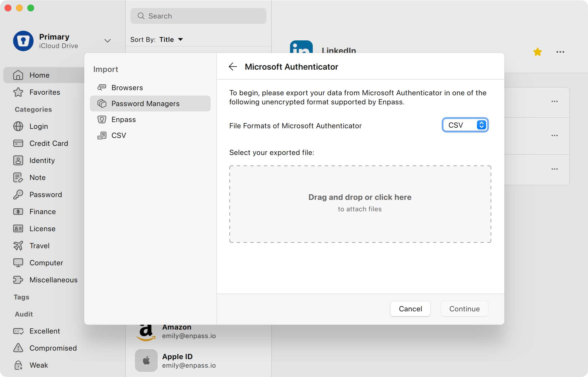Image resolution: width=588 pixels, height=377 pixels.
Task: Click the Login globe icon
Action: pyautogui.click(x=18, y=126)
